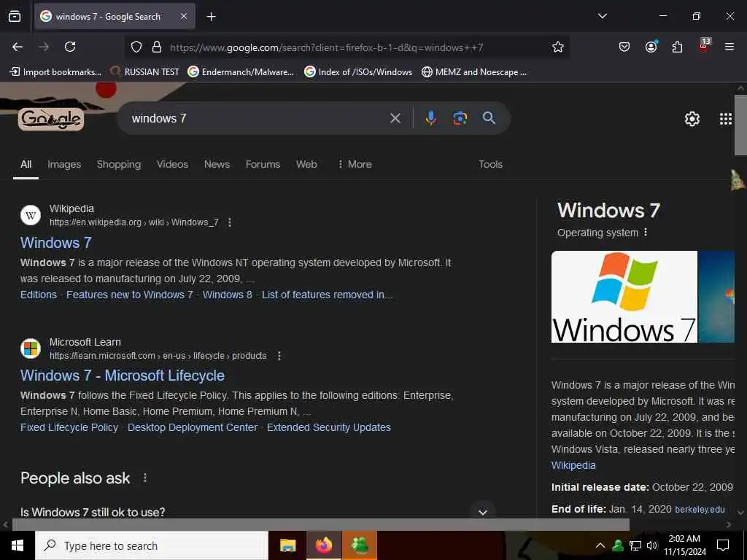Expand the list all tabs chevron

[602, 16]
